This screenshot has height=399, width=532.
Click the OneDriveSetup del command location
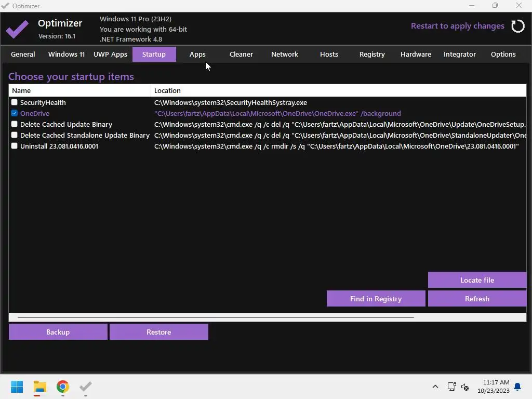click(340, 124)
